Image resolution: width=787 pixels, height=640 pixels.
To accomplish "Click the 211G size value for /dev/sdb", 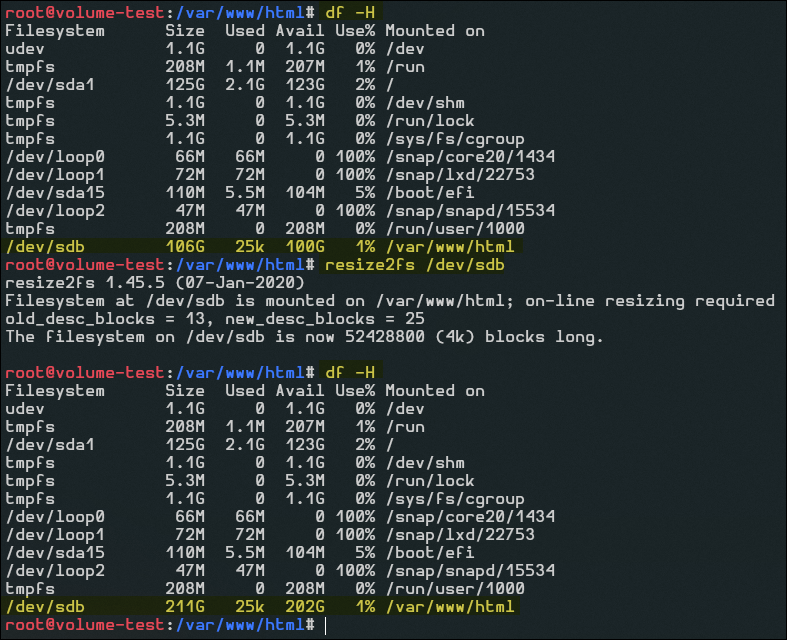I will 184,607.
